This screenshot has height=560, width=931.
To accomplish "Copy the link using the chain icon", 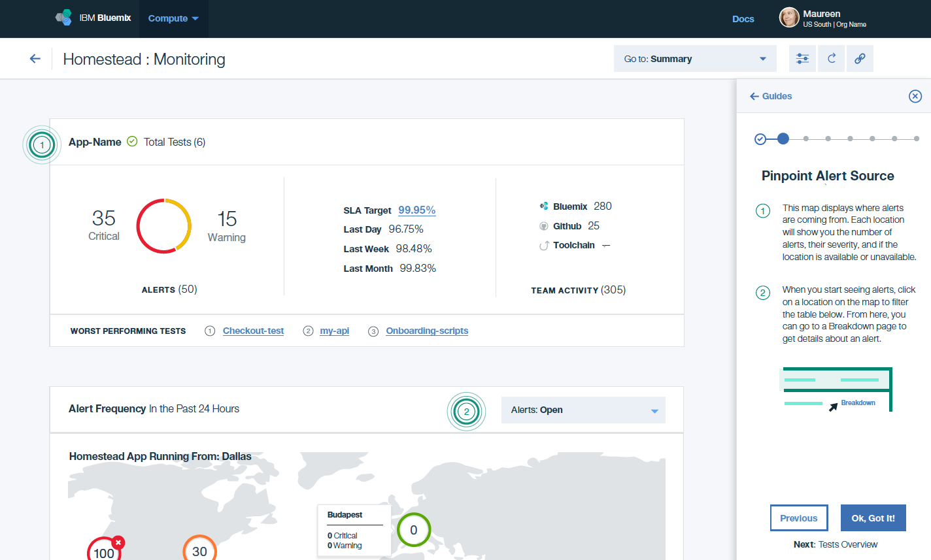I will pos(860,58).
